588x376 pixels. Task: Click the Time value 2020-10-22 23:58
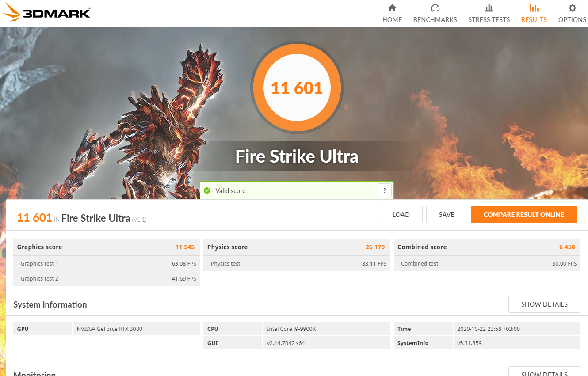489,329
